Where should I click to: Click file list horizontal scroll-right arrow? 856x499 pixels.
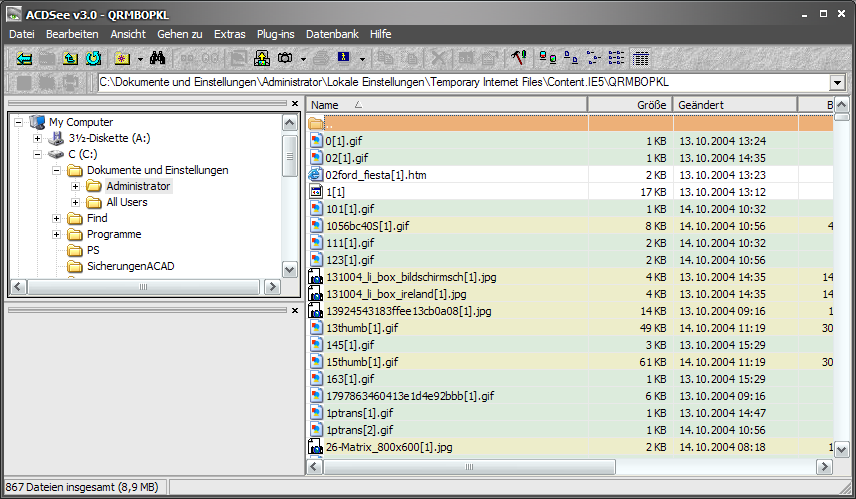coord(824,467)
